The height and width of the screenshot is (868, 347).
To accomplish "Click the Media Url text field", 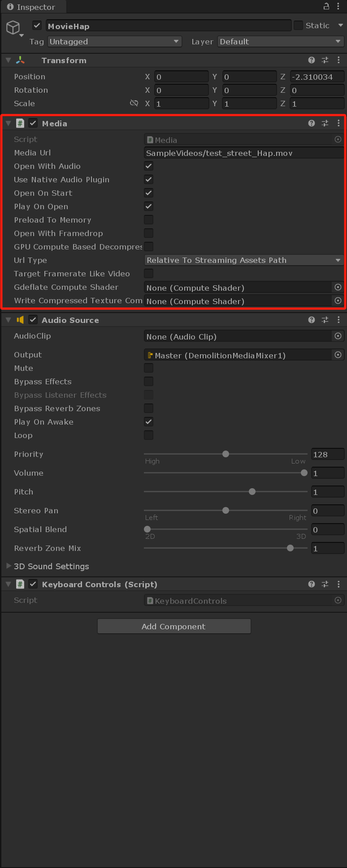I will (x=243, y=153).
